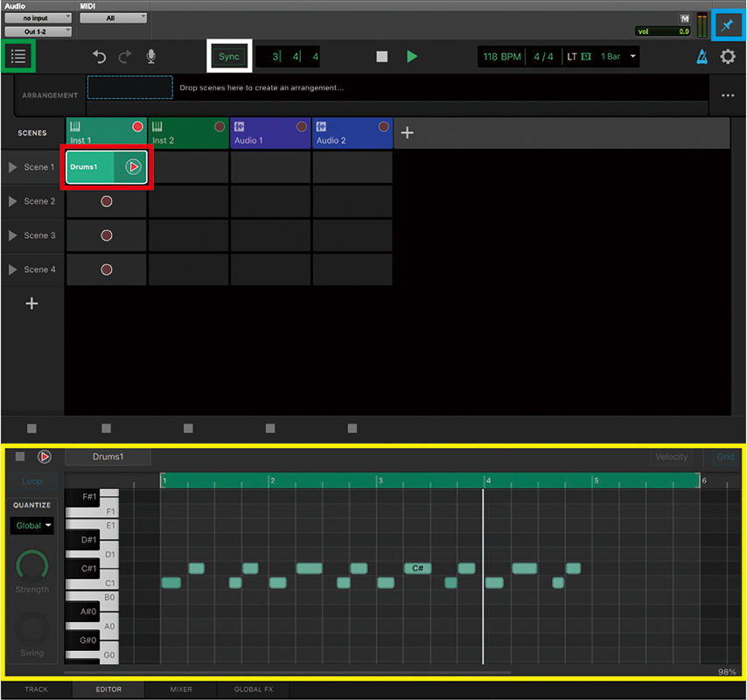Click the LT link toggle

pos(579,57)
